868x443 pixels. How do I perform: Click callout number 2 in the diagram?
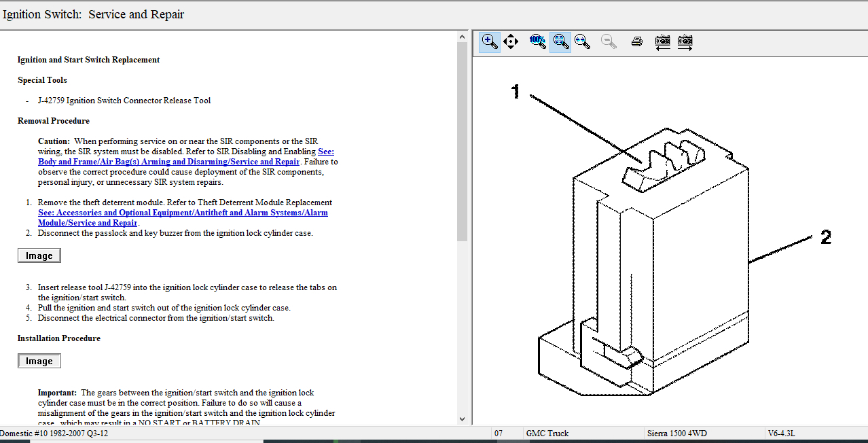(x=825, y=237)
